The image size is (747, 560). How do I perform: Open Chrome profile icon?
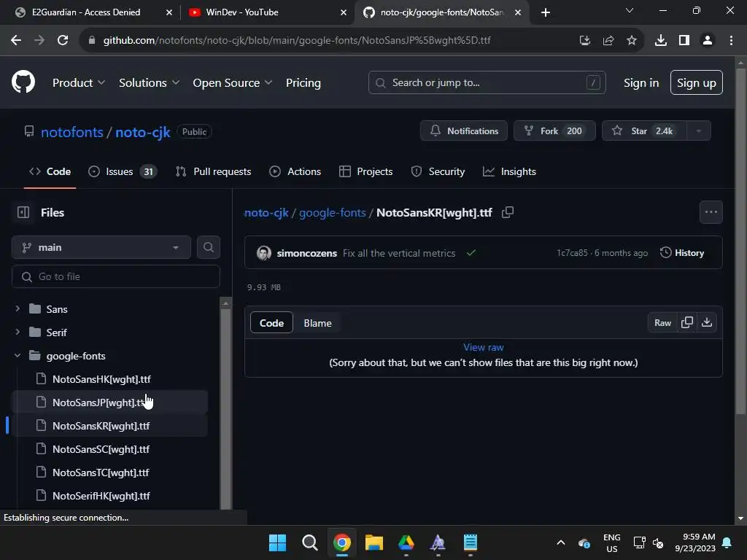click(x=708, y=41)
